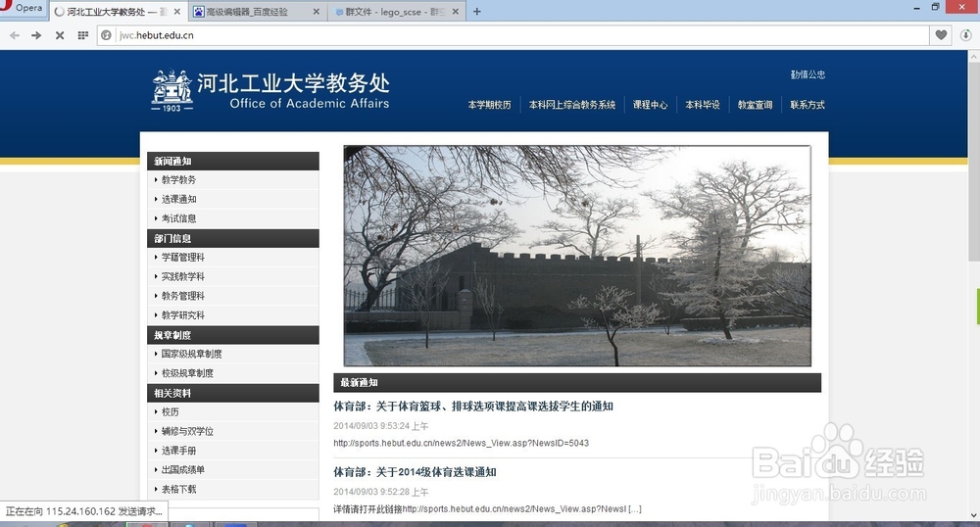Open 校历 under 相关资料

170,412
